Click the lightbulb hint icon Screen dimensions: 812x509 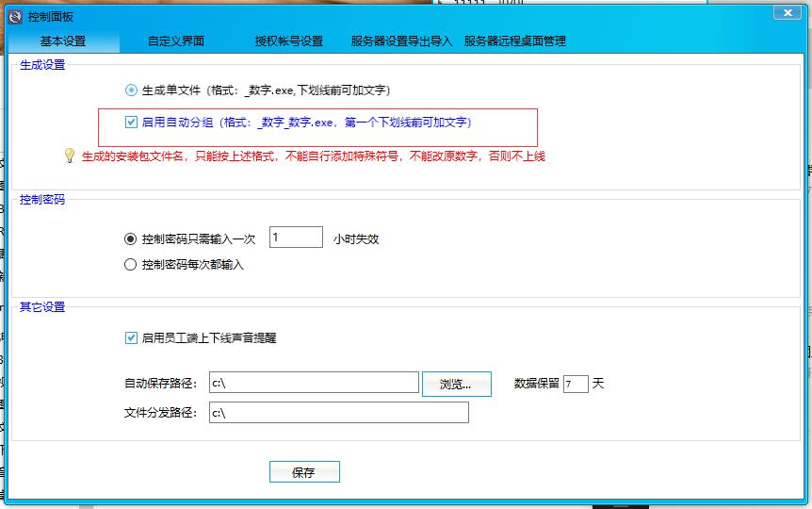click(69, 156)
